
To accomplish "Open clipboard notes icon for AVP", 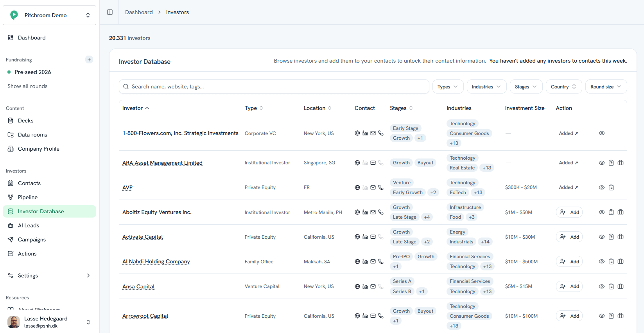I will click(611, 187).
